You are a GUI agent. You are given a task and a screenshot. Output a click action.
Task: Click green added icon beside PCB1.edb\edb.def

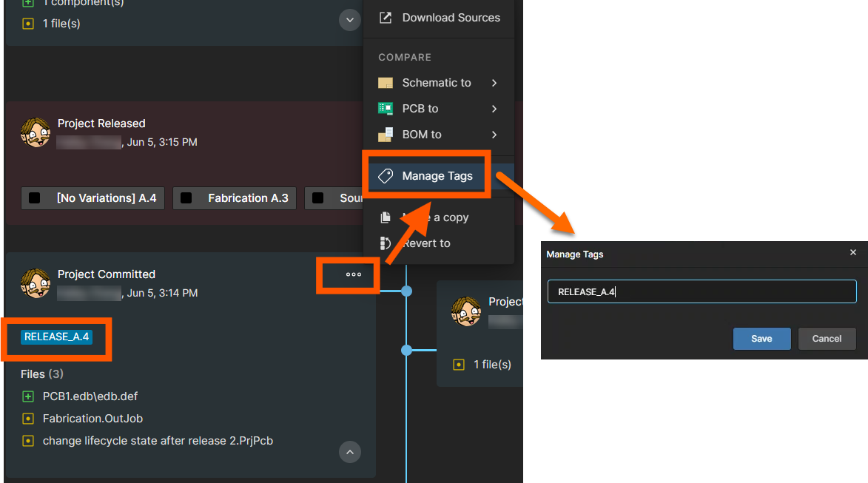coord(27,396)
